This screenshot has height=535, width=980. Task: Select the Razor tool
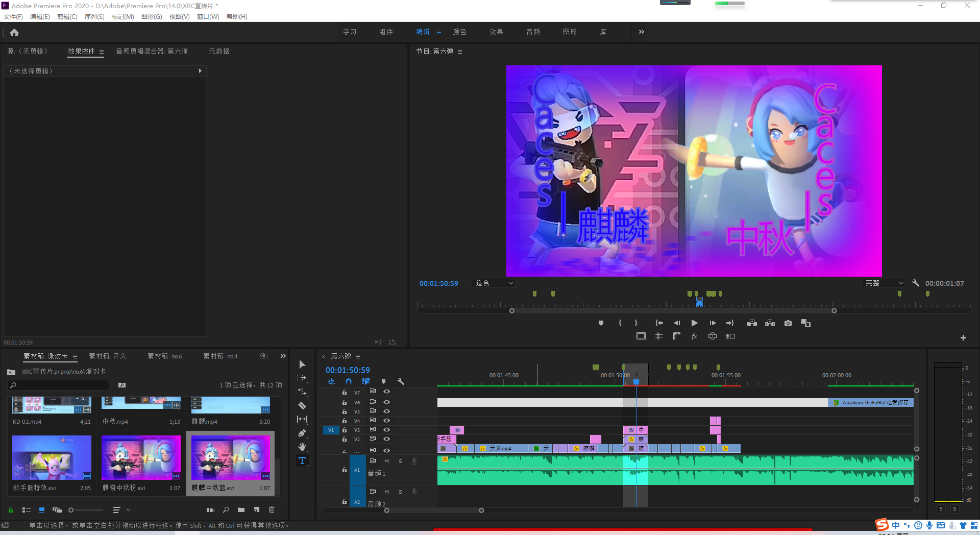pos(302,405)
